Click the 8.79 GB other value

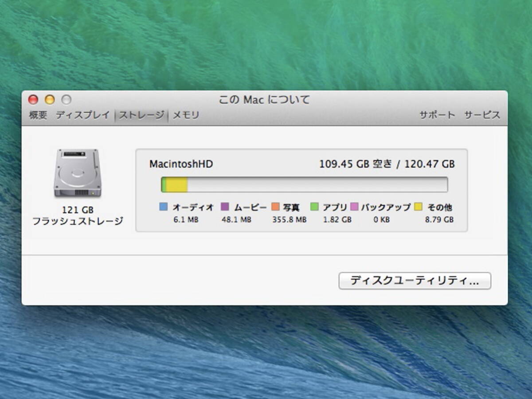pyautogui.click(x=439, y=219)
